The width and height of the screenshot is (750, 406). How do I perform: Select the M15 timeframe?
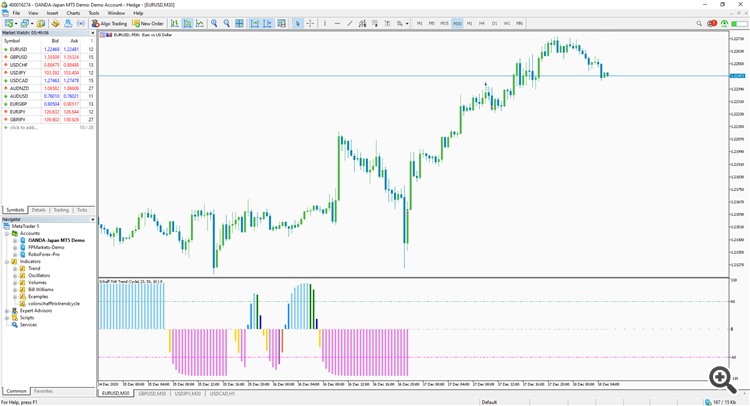click(x=444, y=23)
